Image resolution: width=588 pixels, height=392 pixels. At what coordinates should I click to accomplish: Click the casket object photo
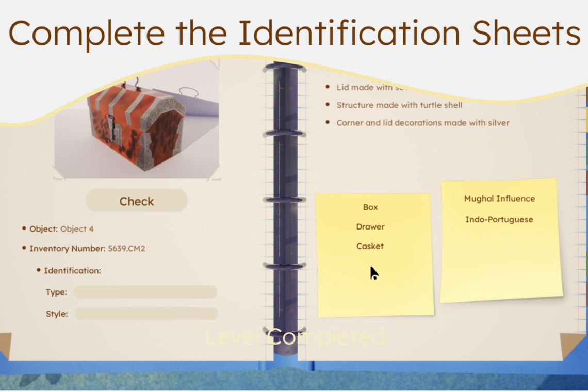pyautogui.click(x=137, y=124)
